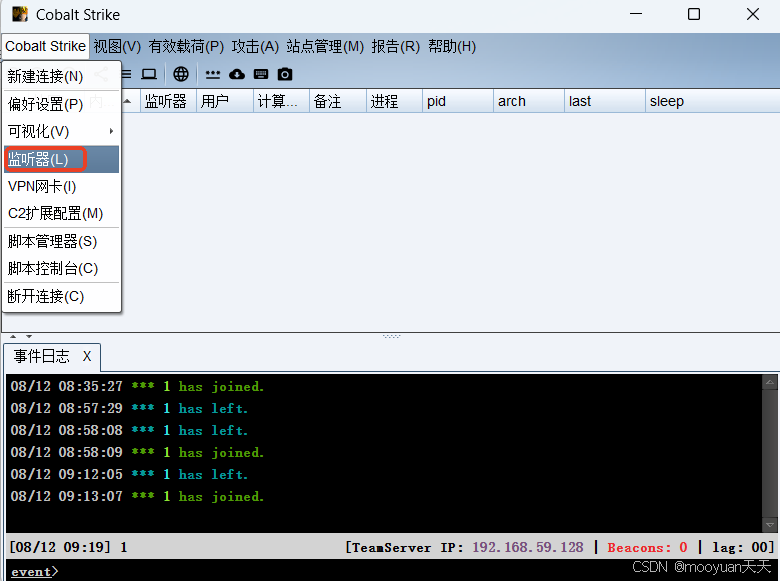Open downloaded files cloud icon
780x581 pixels.
pos(237,75)
